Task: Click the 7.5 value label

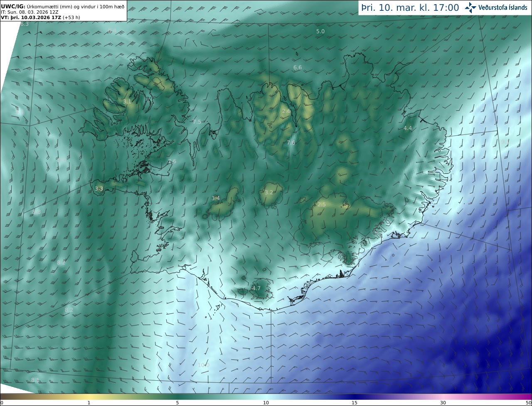Action: coord(197,122)
